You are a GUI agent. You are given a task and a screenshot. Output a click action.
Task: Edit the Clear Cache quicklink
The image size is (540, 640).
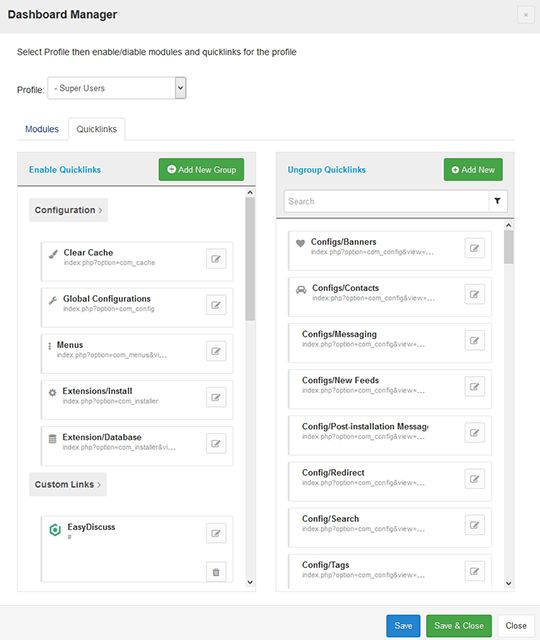(x=216, y=259)
